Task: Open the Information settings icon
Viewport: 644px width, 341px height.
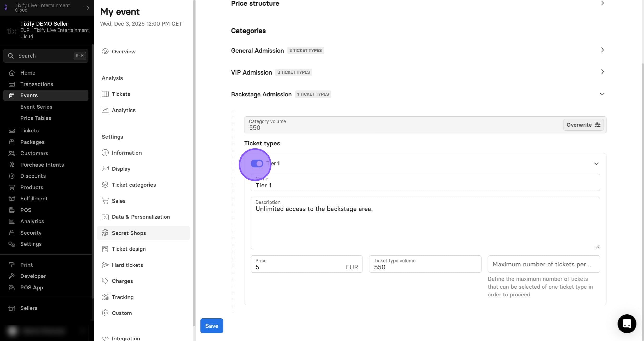Action: pos(105,153)
